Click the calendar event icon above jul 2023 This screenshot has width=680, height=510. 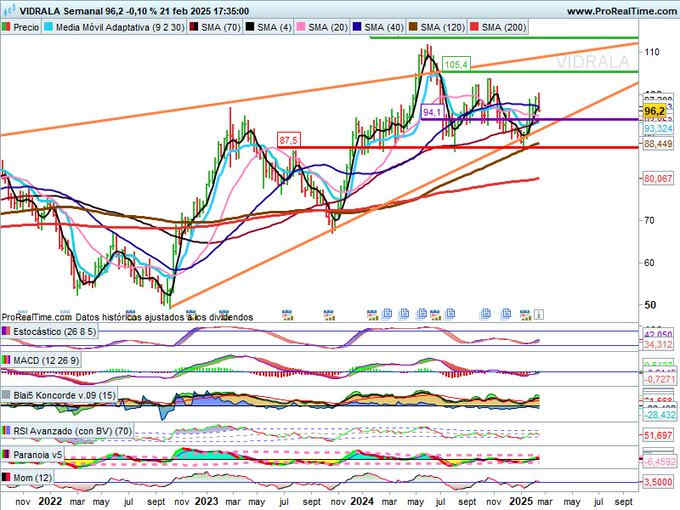(x=287, y=314)
